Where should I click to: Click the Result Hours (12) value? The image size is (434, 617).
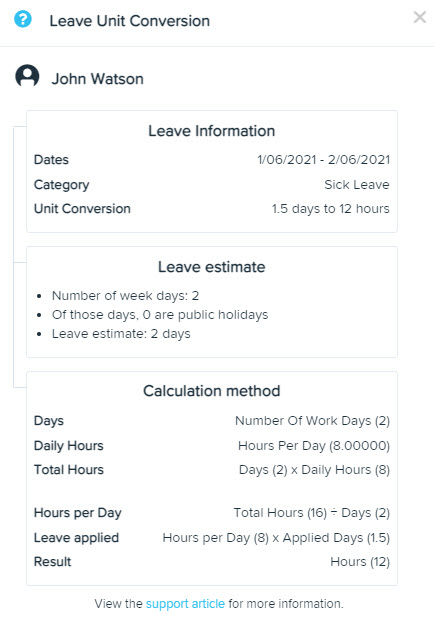(x=360, y=562)
